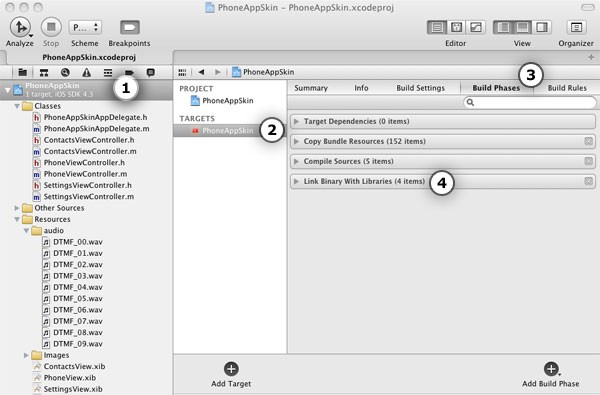Show the Issue navigator
The height and width of the screenshot is (395, 600).
click(x=86, y=72)
